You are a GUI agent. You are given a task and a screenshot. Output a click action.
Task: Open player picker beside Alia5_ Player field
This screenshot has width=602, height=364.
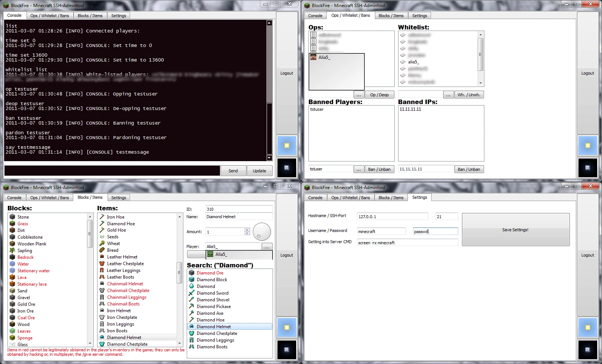[267, 247]
